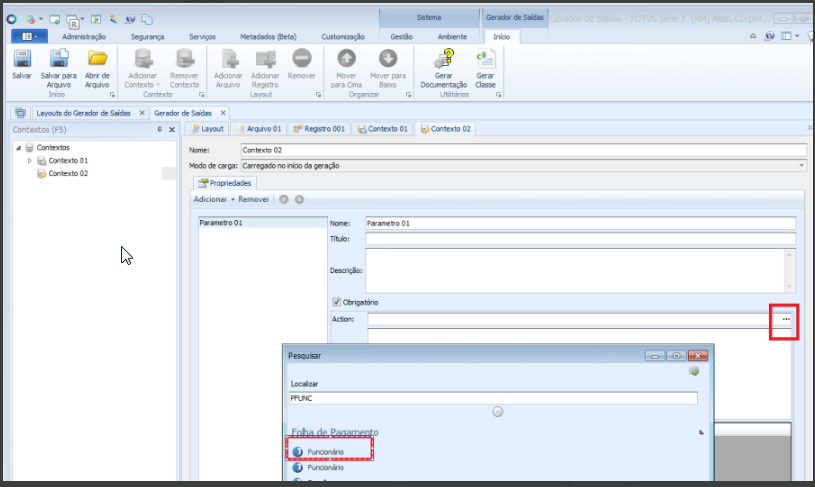Click first Funcionário result icon
Screen dimensions: 815x487
click(297, 452)
